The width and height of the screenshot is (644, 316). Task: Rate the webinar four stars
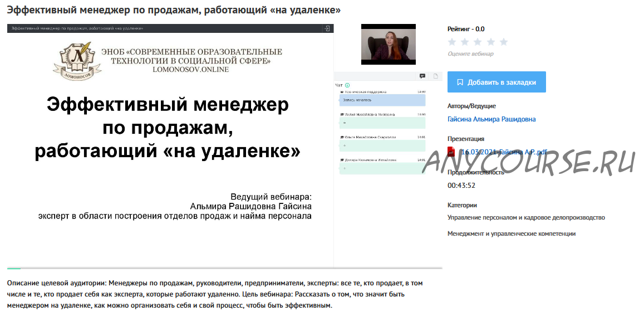coord(490,42)
